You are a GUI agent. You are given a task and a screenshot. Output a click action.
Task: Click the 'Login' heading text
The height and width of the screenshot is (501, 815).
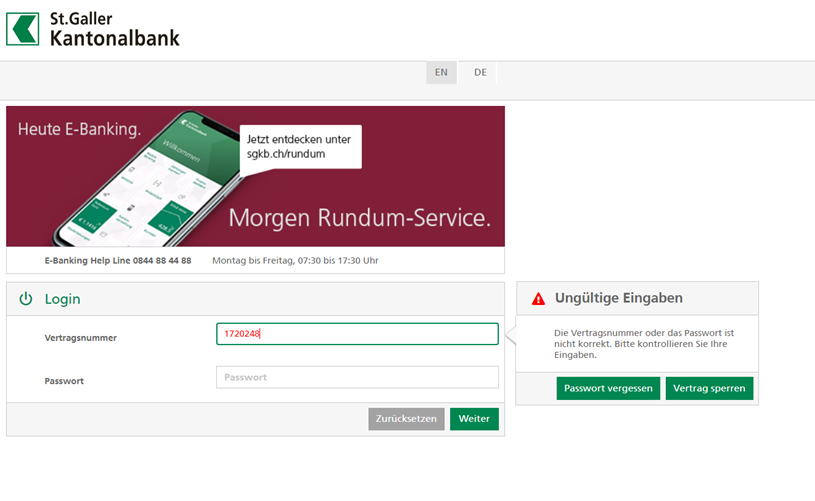[62, 299]
